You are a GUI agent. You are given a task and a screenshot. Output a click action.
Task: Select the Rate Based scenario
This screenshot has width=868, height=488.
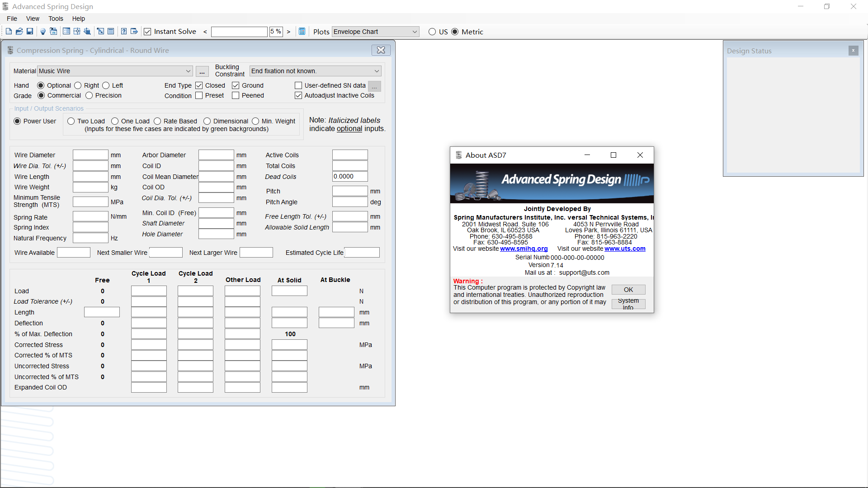pyautogui.click(x=157, y=121)
